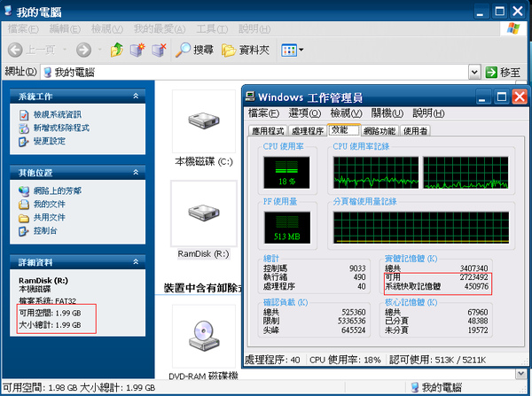This screenshot has width=532, height=396.
Task: Open the Back button history dropdown arrow
Action: [x=64, y=50]
